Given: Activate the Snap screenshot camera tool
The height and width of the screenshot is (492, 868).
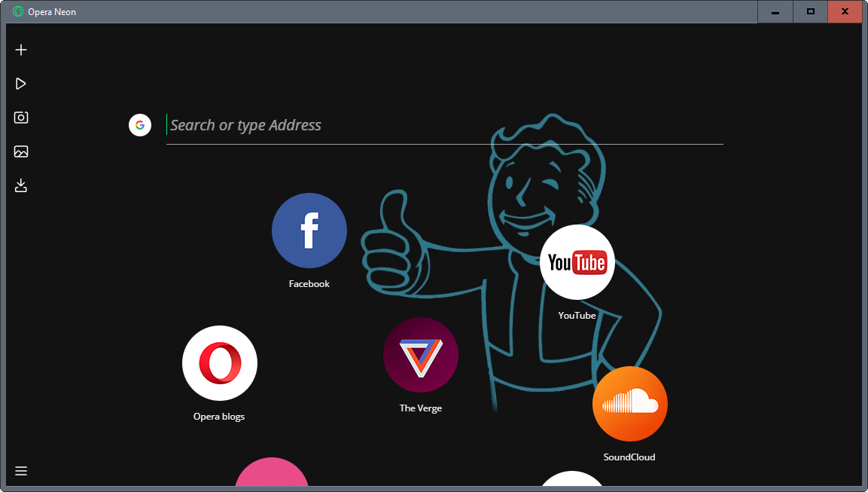Looking at the screenshot, I should (x=21, y=118).
